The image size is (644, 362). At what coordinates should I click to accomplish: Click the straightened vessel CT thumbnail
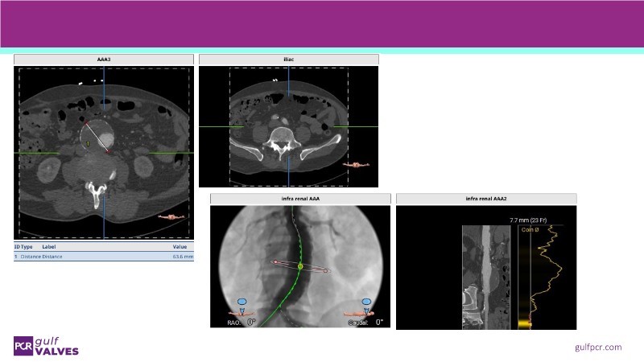click(x=485, y=276)
